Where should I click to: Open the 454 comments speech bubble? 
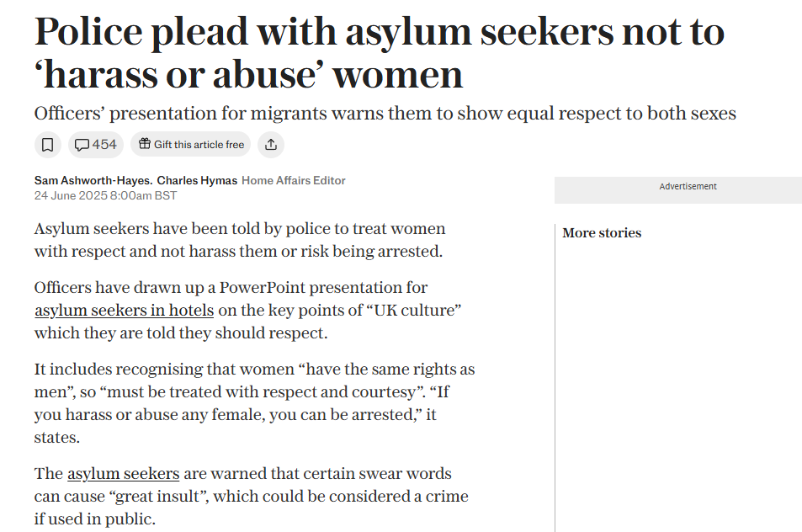pyautogui.click(x=96, y=145)
